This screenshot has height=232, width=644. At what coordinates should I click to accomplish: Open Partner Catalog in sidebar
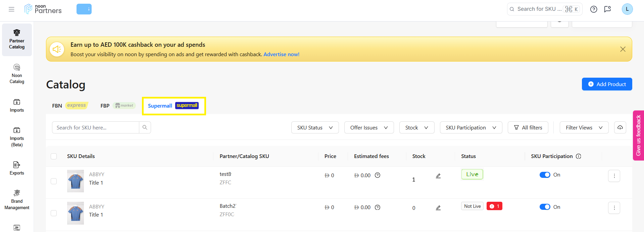coord(17,40)
